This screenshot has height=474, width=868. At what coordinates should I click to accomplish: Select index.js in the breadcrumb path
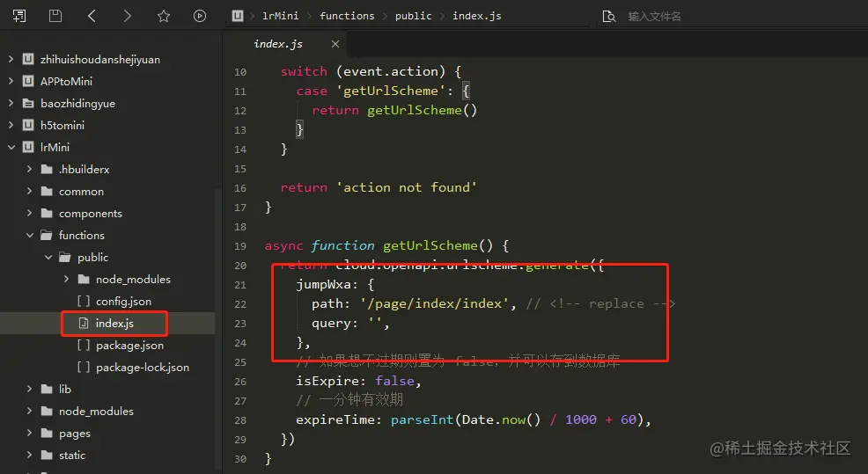476,16
